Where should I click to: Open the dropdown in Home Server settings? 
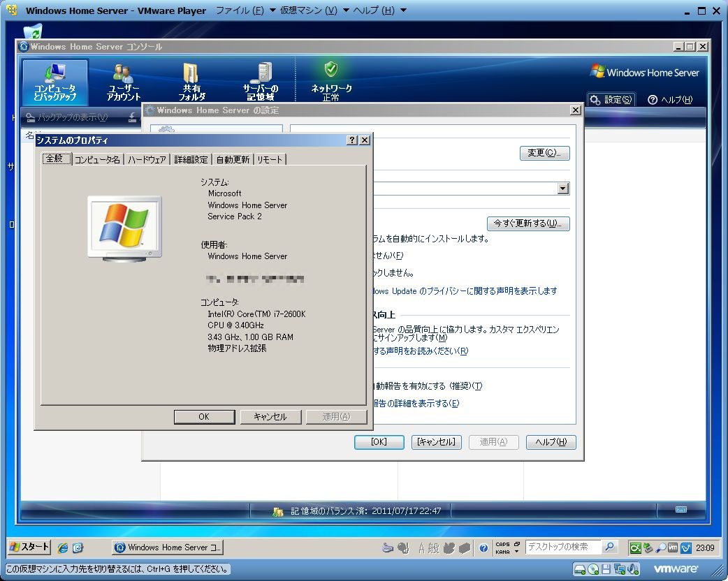click(563, 189)
